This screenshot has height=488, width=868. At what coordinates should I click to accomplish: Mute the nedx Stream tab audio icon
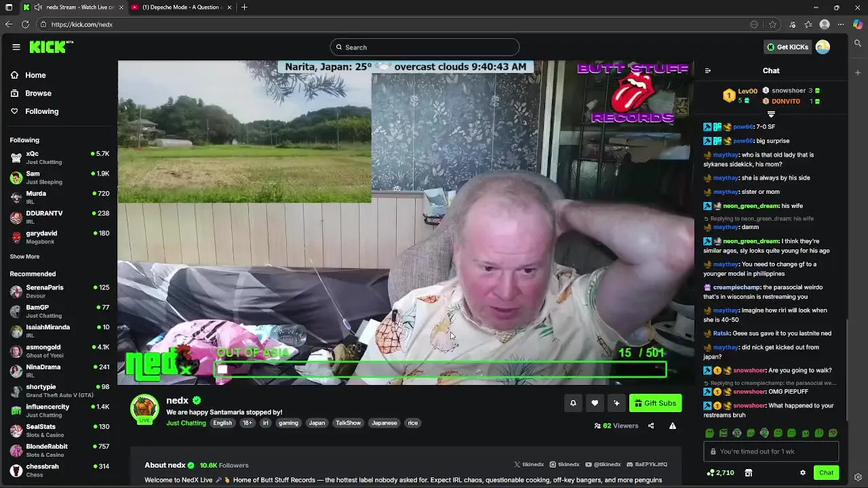pyautogui.click(x=38, y=7)
